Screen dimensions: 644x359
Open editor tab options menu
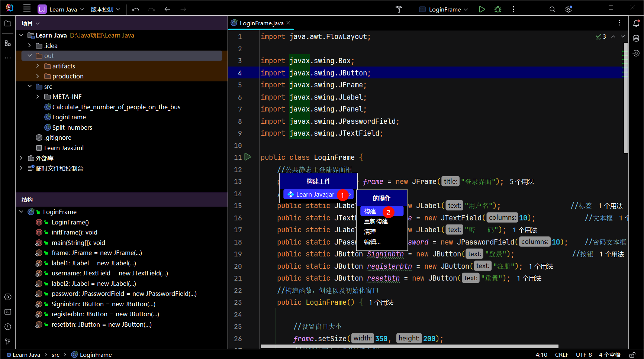pos(619,23)
